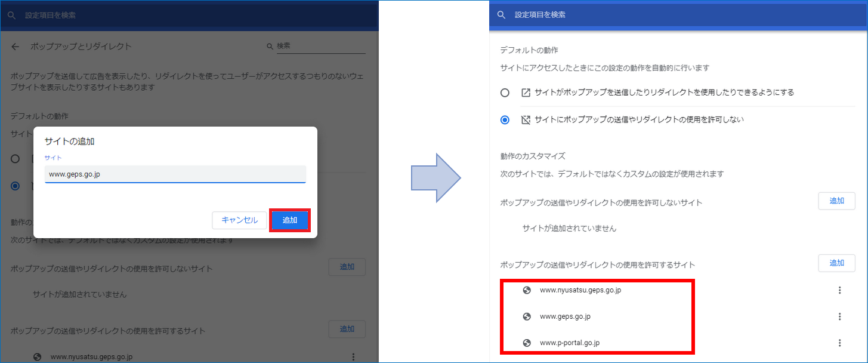Click the back arrow beside ポップアップとリダイレクト
The width and height of the screenshot is (868, 363).
click(x=16, y=47)
